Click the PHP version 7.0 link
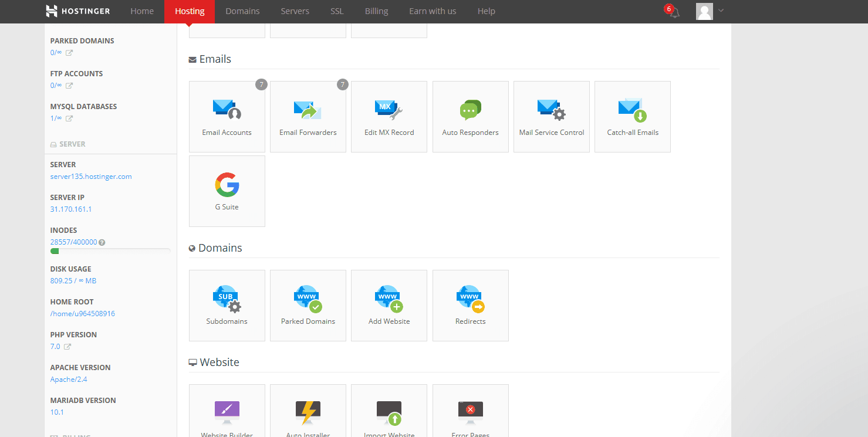Viewport: 868px width, 437px height. pyautogui.click(x=55, y=347)
